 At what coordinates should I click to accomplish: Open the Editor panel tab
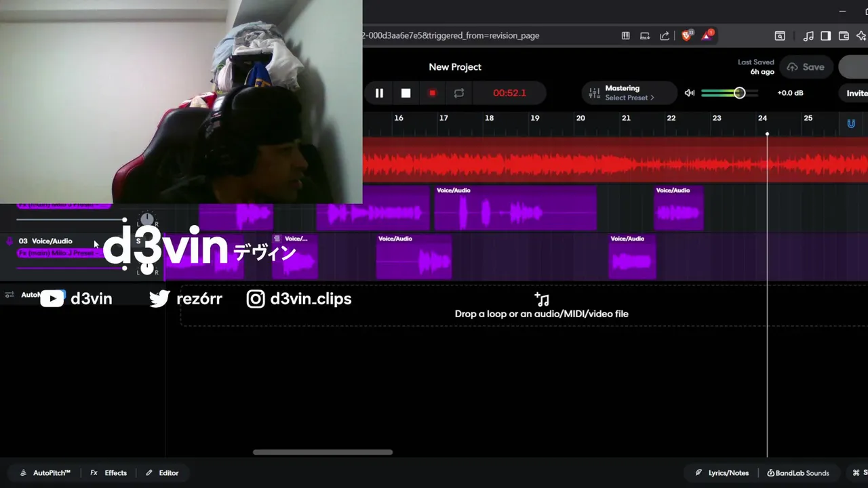coord(162,473)
